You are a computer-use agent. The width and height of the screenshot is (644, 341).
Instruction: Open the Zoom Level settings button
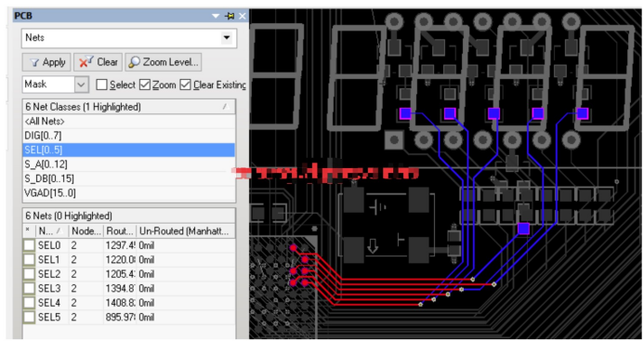163,62
